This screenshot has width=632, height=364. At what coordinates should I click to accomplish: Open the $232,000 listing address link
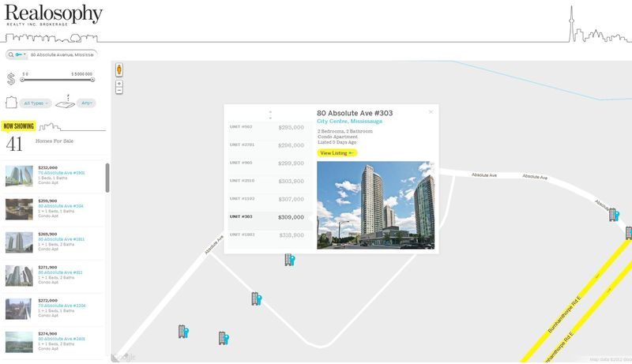tap(62, 173)
